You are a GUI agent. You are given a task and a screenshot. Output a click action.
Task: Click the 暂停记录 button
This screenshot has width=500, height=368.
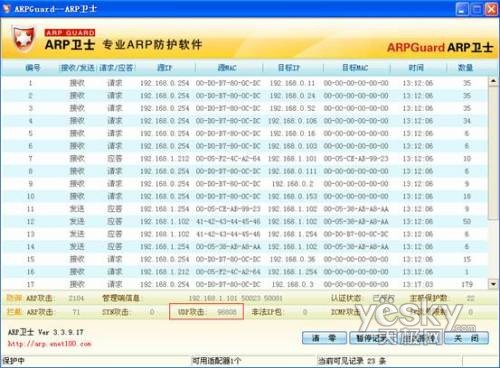(372, 338)
